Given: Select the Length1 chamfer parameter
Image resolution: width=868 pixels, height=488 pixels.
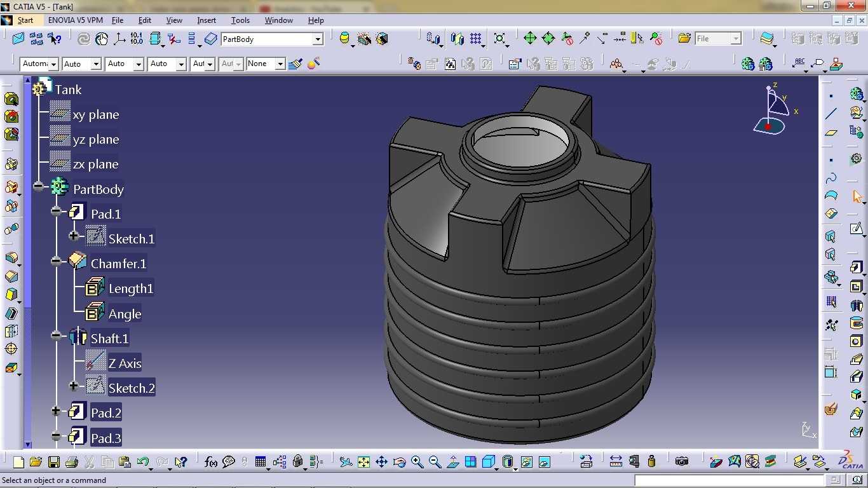Looking at the screenshot, I should coord(131,289).
